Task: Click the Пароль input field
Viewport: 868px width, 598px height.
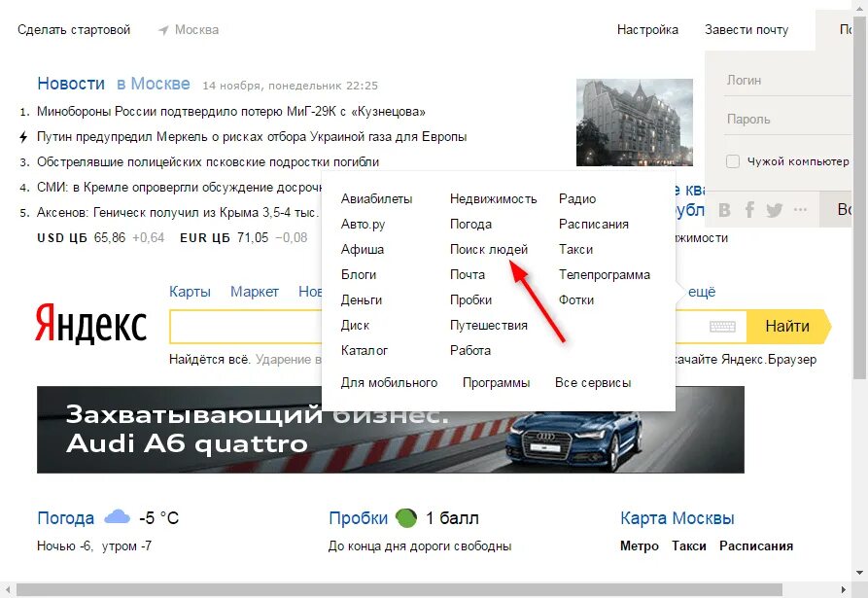Action: pos(787,120)
